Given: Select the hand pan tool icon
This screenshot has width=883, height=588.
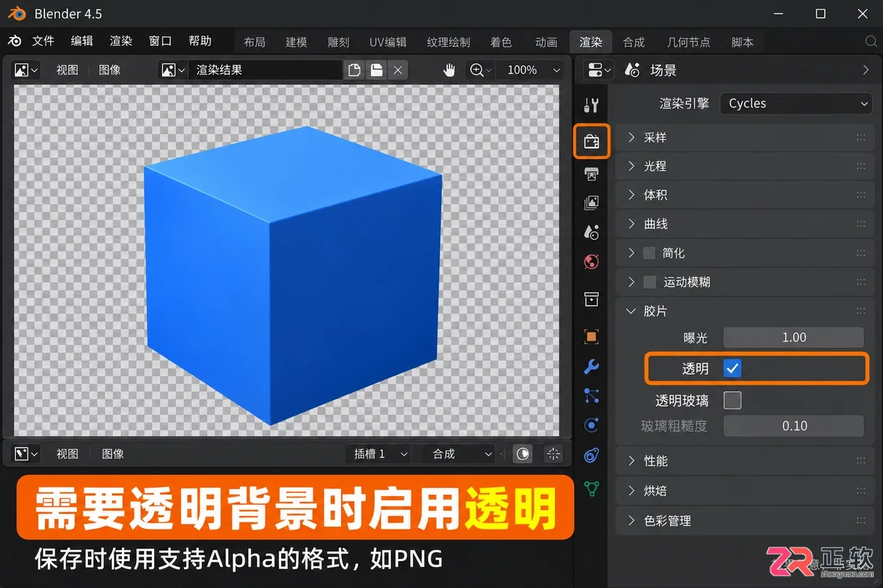Looking at the screenshot, I should tap(449, 70).
